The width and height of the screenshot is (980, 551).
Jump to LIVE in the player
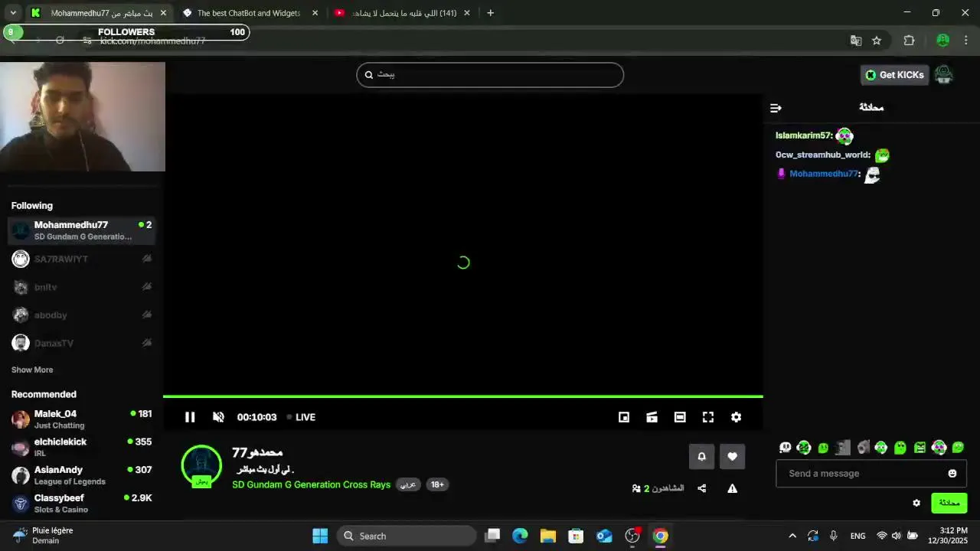point(301,417)
